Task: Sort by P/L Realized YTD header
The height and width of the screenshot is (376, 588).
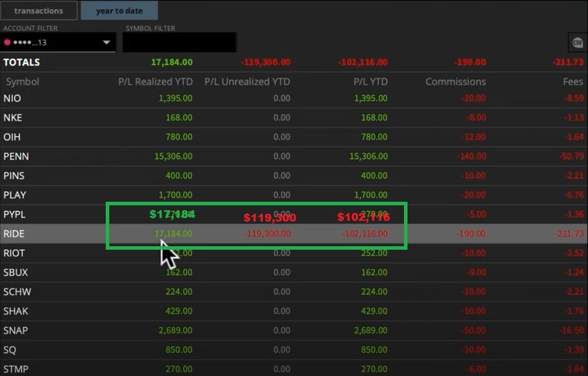Action: [155, 81]
